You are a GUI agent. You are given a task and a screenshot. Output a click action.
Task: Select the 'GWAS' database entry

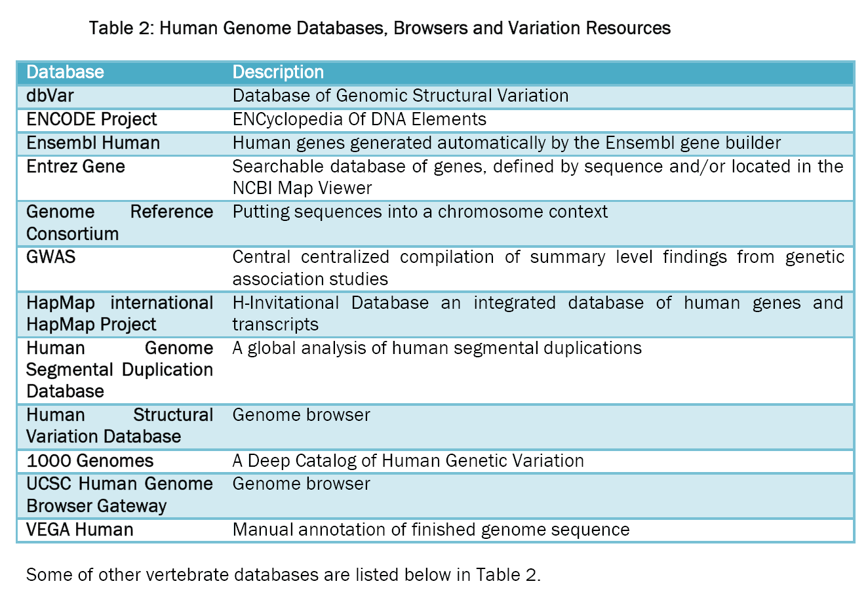(x=51, y=257)
